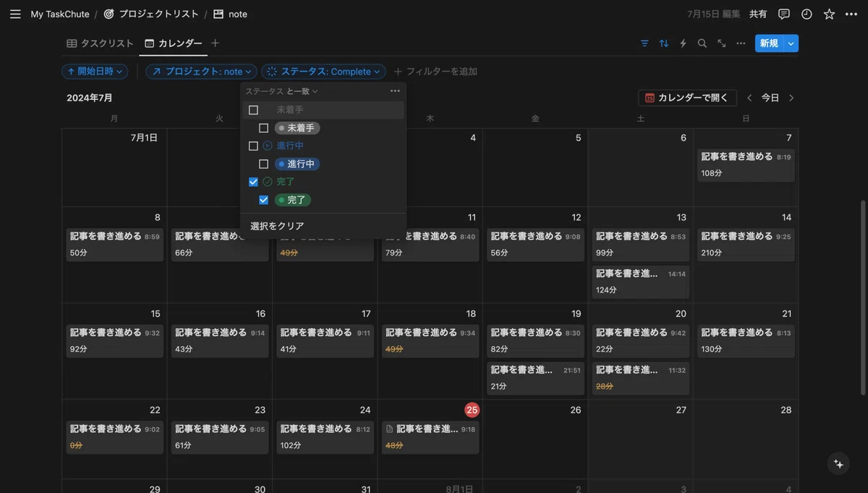Open the July 12 task at 9:08

pyautogui.click(x=535, y=245)
